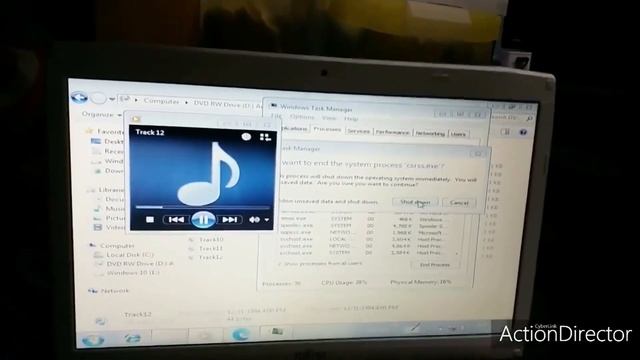Screen dimensions: 640x360
Task: Open Task Manager Options menu
Action: coord(302,117)
